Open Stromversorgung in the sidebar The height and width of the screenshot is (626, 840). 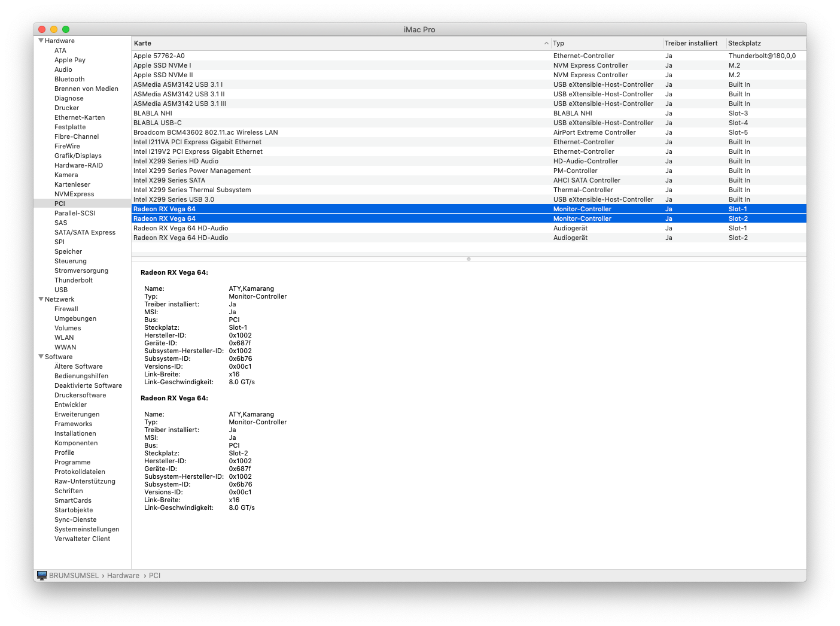point(81,271)
